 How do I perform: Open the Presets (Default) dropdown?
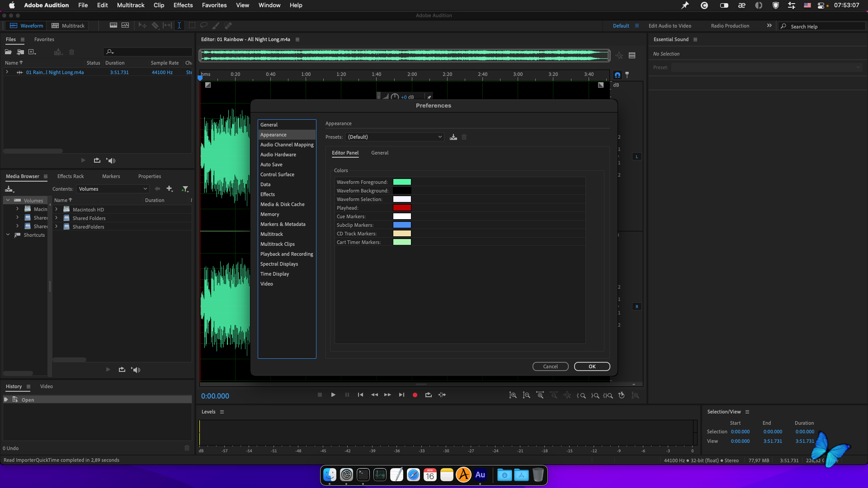tap(394, 137)
